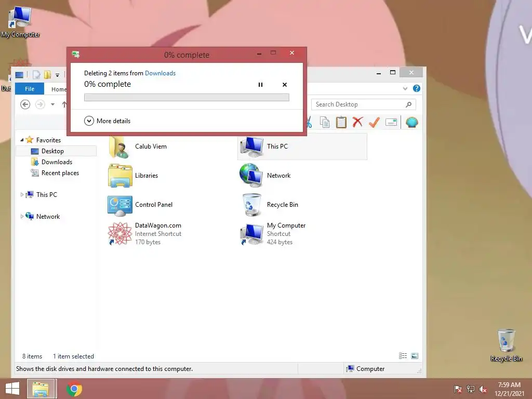Click the Copy toolbar icon
Viewport: 532px width, 399px height.
tap(325, 122)
